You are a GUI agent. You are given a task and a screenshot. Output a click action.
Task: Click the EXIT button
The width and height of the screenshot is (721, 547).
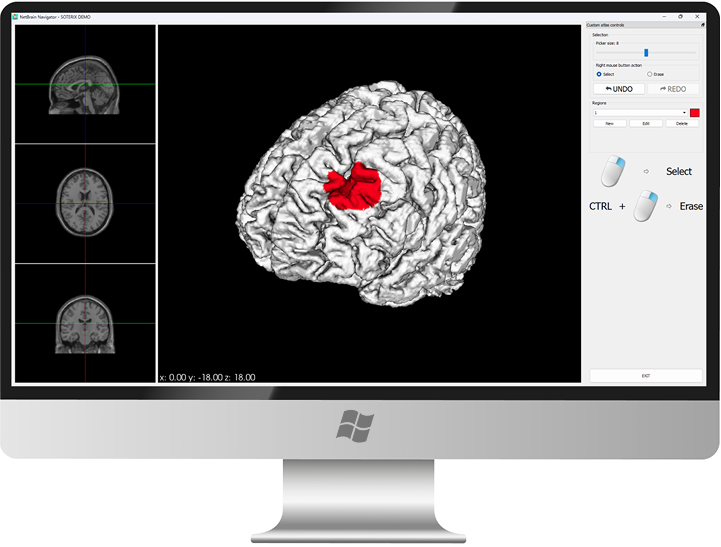[645, 375]
